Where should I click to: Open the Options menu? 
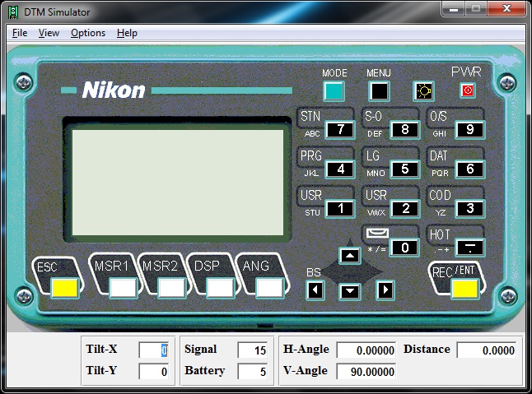[88, 33]
